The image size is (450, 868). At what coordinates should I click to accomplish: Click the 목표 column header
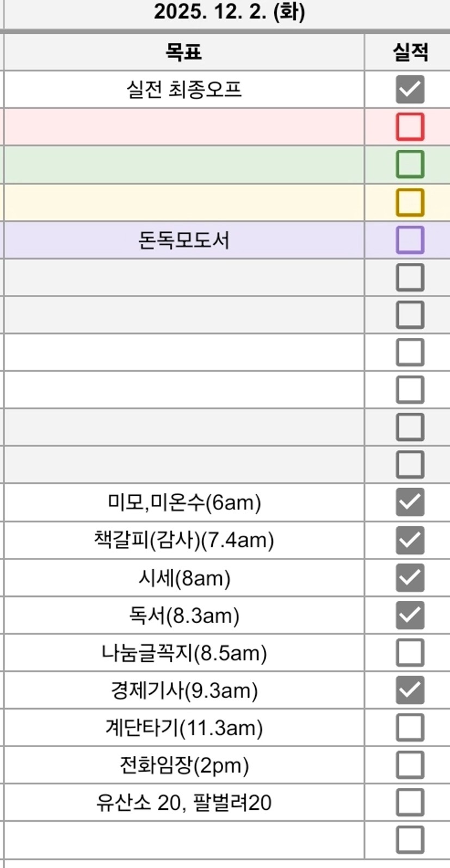(184, 52)
